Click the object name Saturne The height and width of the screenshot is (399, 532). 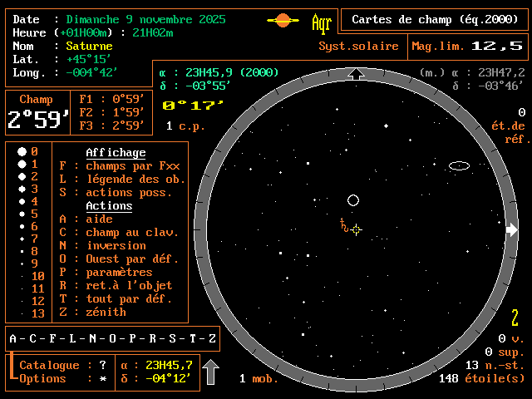pyautogui.click(x=89, y=47)
